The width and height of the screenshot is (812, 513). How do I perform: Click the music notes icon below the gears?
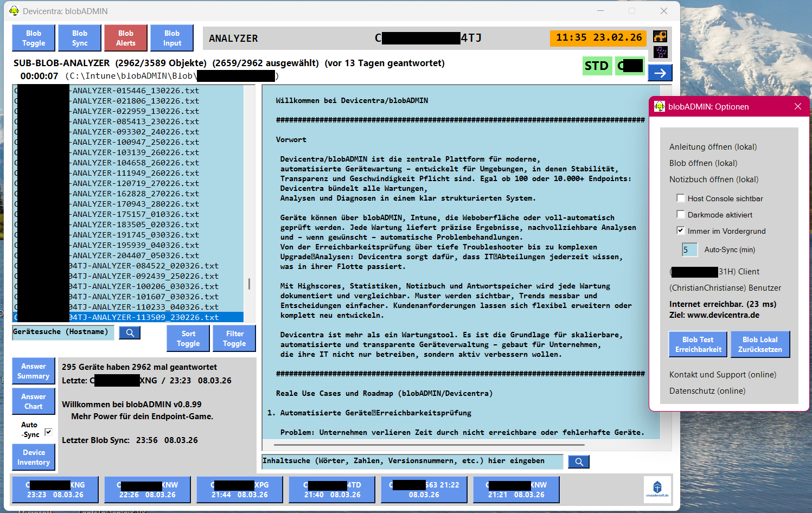pyautogui.click(x=660, y=53)
